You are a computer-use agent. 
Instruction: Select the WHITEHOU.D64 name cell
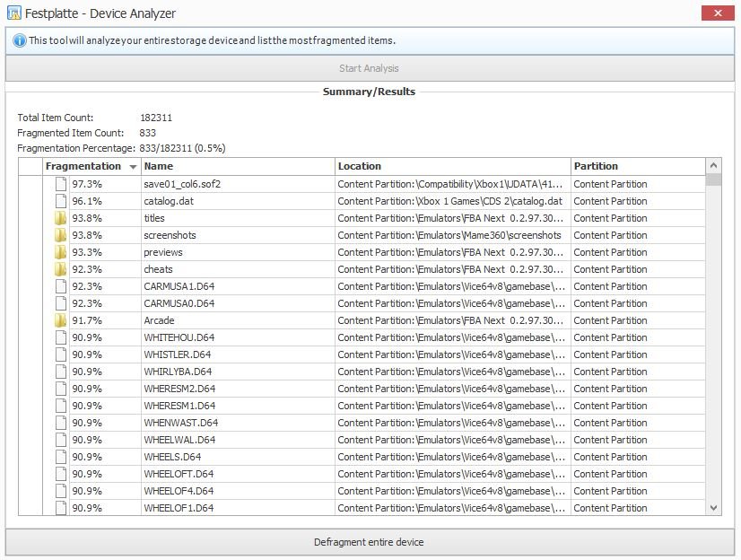238,337
